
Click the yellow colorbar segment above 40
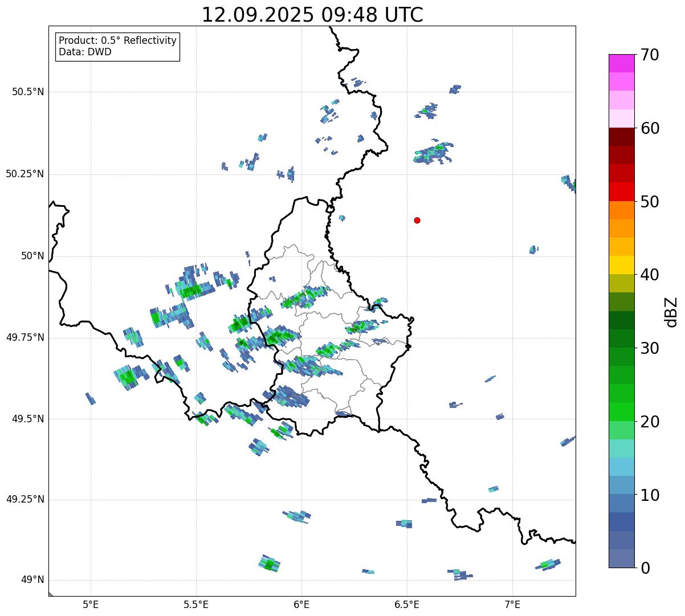pos(621,266)
